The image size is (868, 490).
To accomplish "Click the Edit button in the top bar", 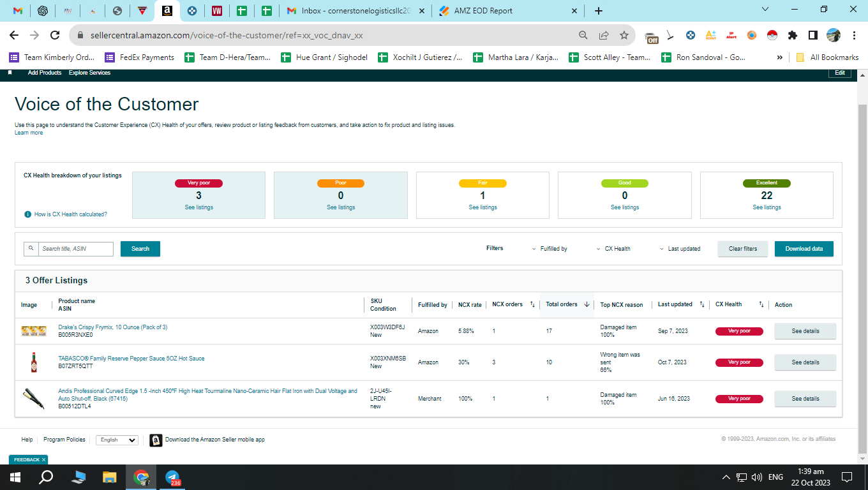I will click(840, 73).
